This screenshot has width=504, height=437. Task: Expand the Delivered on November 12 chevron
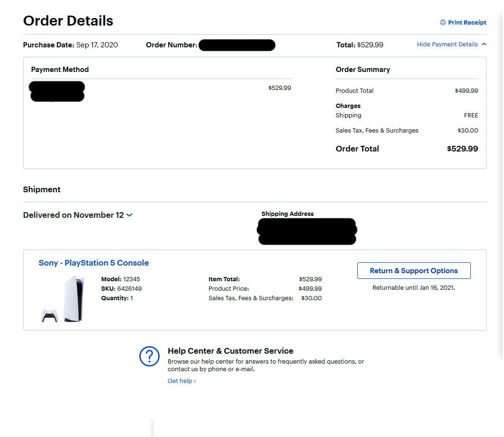pos(129,215)
